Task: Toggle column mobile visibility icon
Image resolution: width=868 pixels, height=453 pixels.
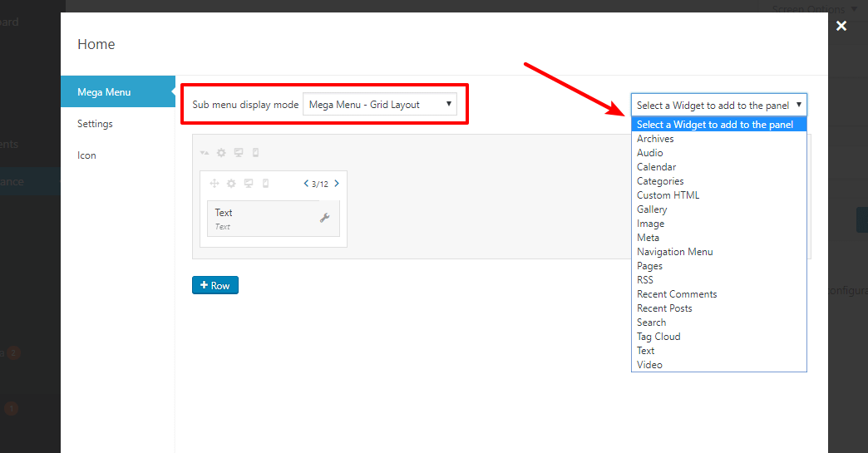Action: pos(266,184)
